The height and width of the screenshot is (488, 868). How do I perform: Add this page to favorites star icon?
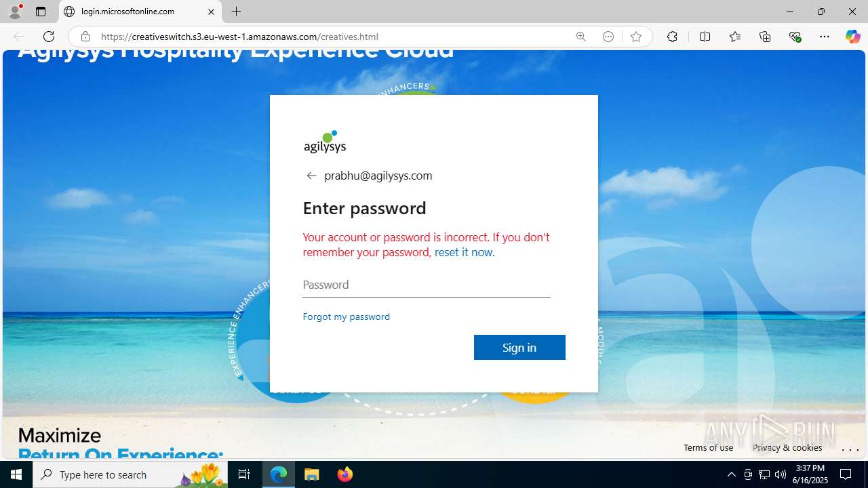tap(635, 37)
